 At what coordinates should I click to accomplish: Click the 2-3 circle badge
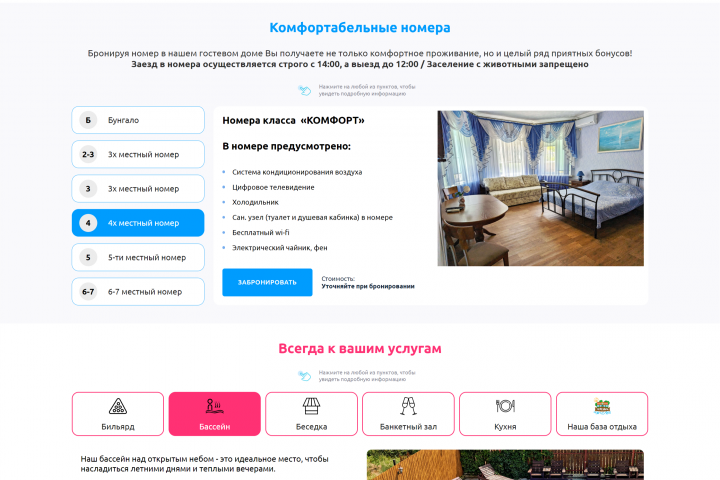[88, 154]
